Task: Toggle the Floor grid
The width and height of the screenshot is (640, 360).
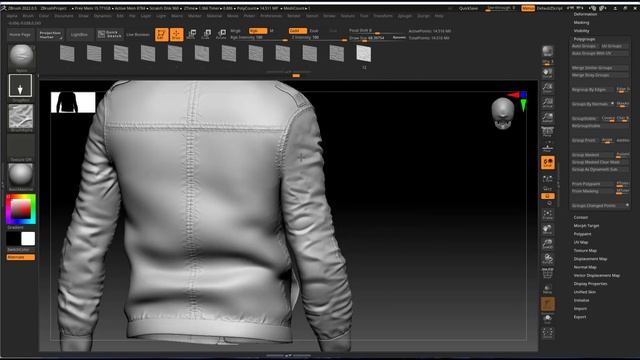Action: coord(547,147)
